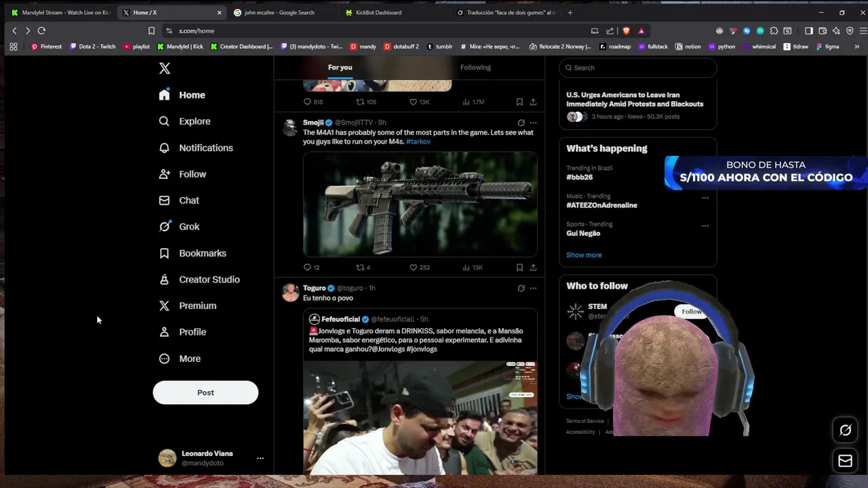Open the M4A1 rifle image

pyautogui.click(x=420, y=204)
